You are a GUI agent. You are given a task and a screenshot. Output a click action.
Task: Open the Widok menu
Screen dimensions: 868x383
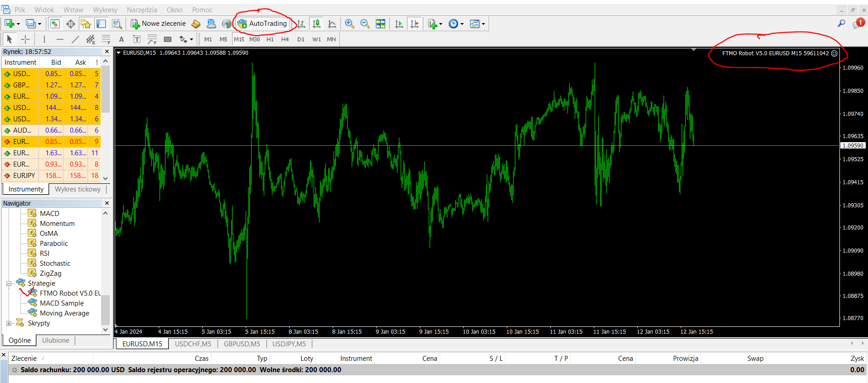click(x=44, y=10)
